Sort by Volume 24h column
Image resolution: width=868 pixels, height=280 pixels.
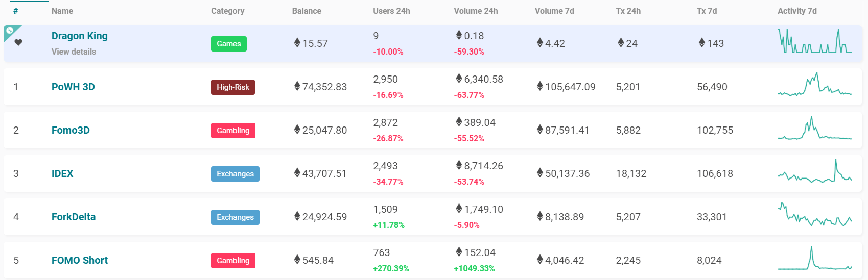(476, 11)
